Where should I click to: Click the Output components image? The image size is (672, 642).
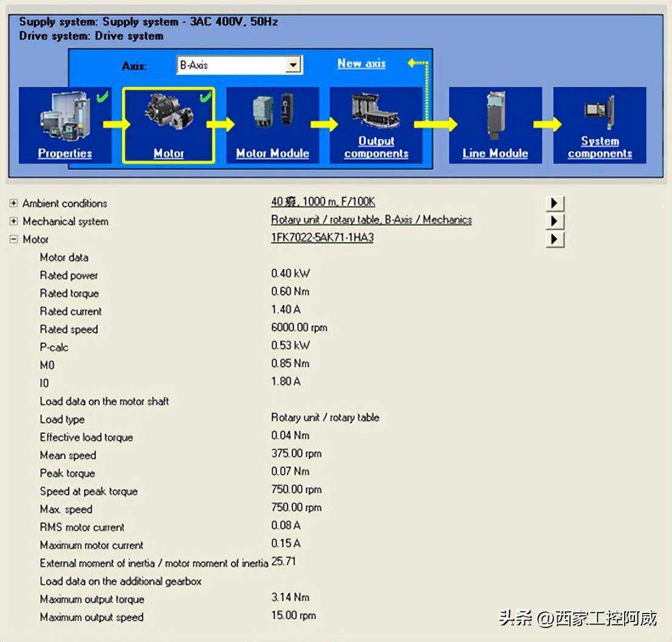coord(375,112)
